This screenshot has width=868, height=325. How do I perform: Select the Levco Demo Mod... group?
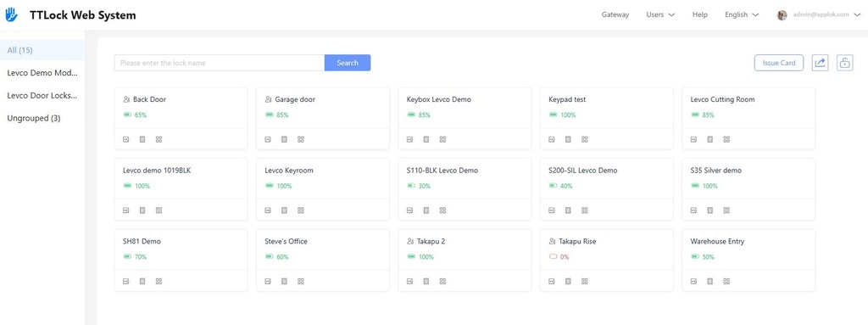42,73
